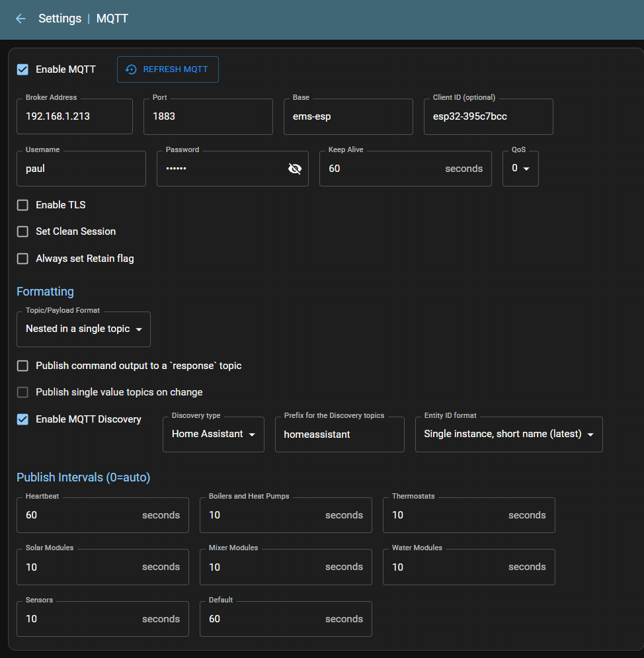
Task: Click the Broker Address input field
Action: [74, 116]
